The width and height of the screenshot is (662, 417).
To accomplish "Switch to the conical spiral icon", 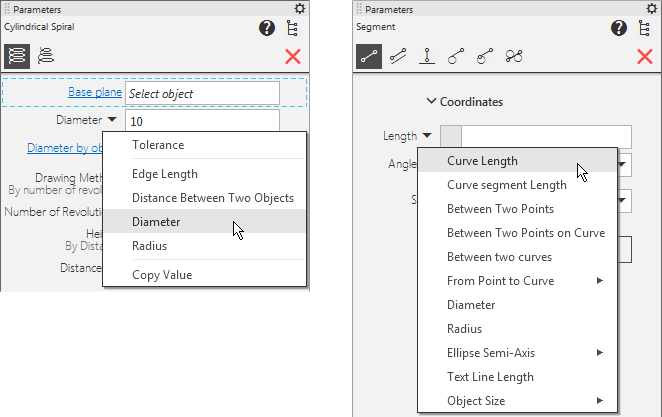I will tap(46, 56).
